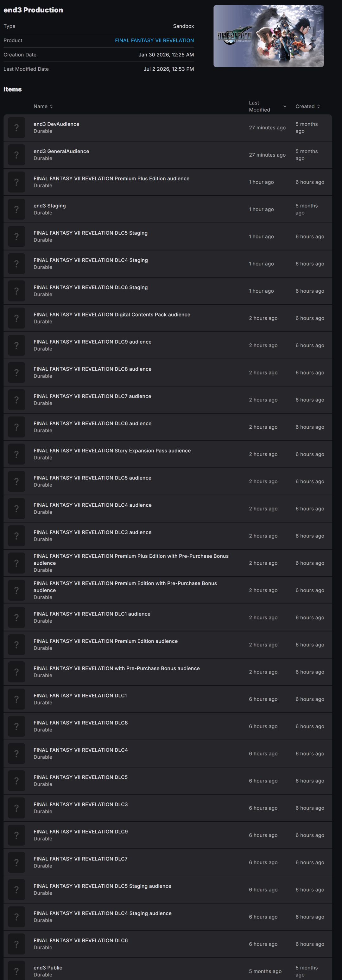Sort items by Created column
The image size is (342, 980).
[308, 107]
